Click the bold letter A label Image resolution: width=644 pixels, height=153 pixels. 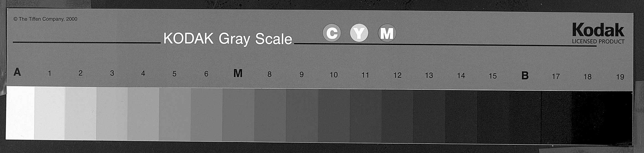[17, 72]
